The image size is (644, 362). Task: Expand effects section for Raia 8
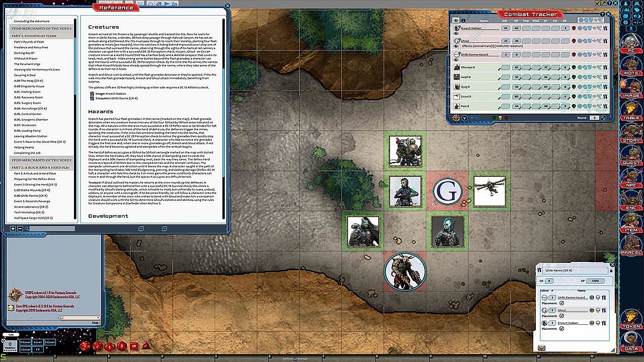[599, 106]
